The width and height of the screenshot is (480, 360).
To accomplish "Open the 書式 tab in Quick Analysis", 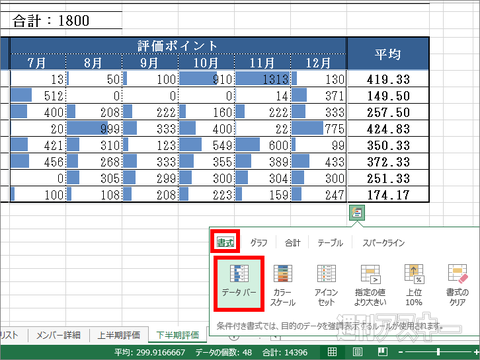I will pyautogui.click(x=225, y=242).
